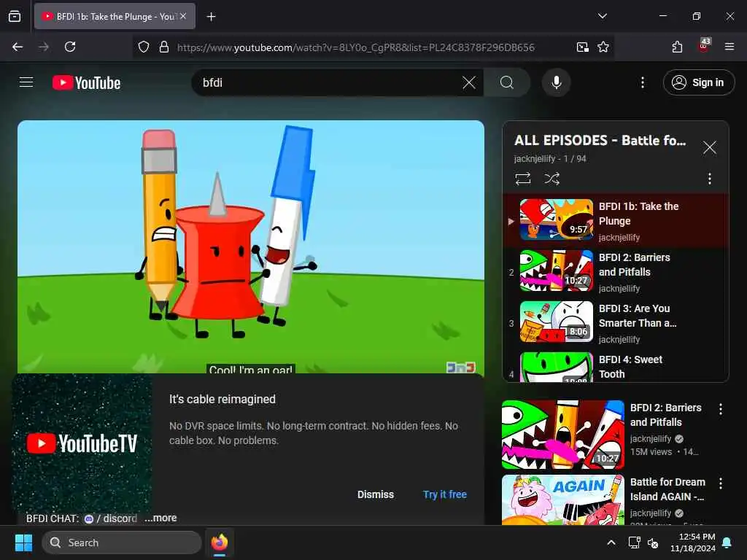Click the address bar URL
Image resolution: width=747 pixels, height=560 pixels.
click(356, 47)
